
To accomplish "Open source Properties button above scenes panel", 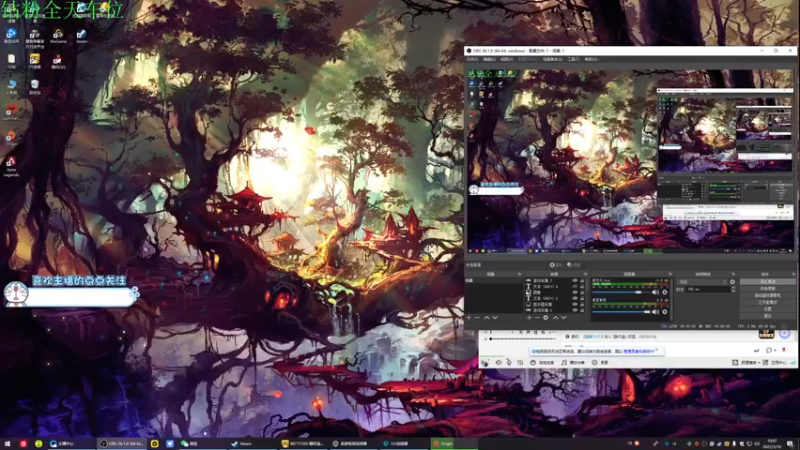I will [x=556, y=264].
